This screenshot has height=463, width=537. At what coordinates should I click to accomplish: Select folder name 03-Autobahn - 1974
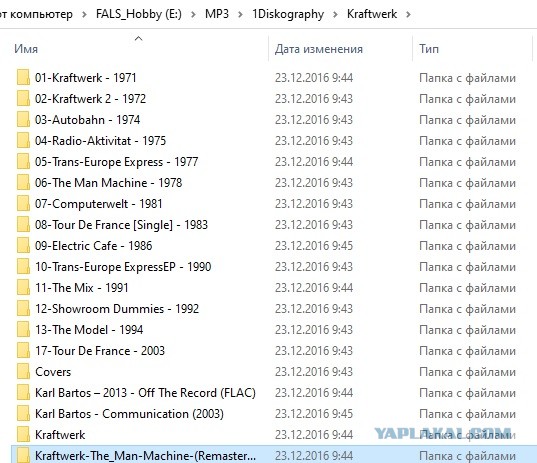88,120
